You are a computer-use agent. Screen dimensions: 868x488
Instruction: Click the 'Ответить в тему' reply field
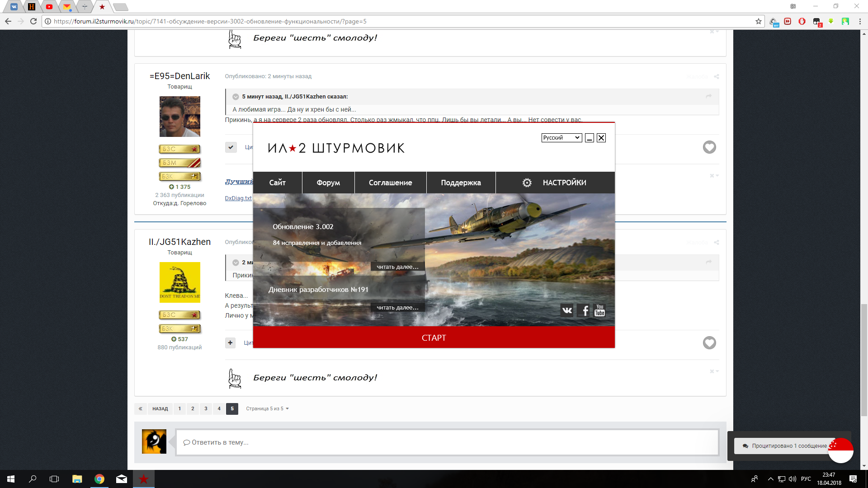tap(447, 442)
